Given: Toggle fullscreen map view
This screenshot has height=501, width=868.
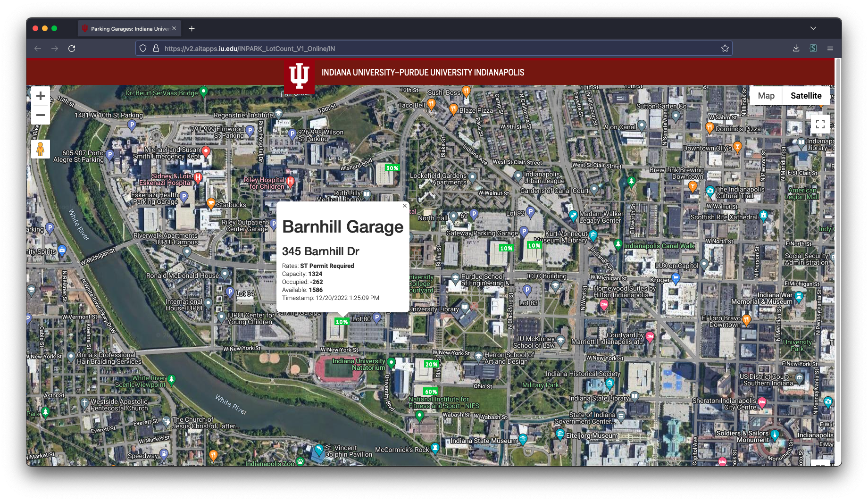Looking at the screenshot, I should point(820,124).
